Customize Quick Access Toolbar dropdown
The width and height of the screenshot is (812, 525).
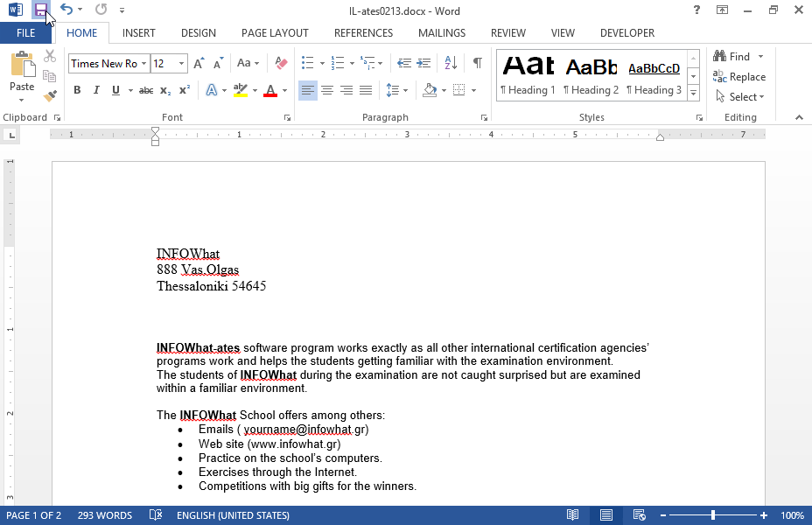[122, 10]
